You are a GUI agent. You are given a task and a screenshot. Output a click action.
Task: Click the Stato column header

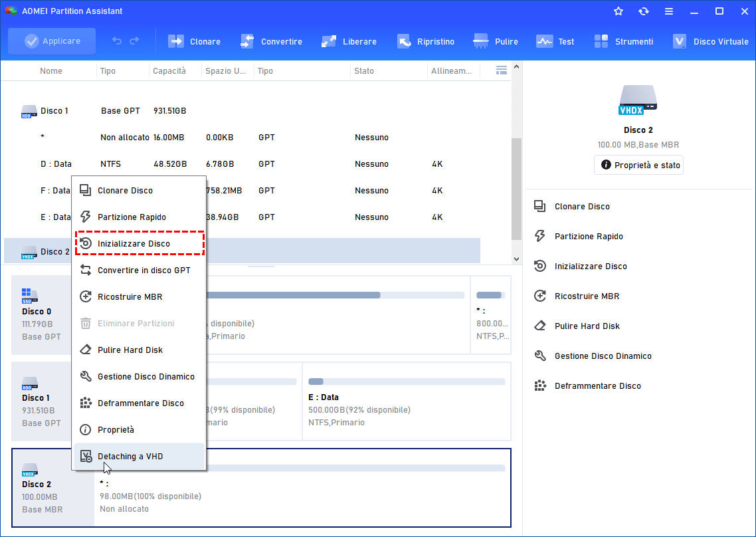[x=364, y=71]
